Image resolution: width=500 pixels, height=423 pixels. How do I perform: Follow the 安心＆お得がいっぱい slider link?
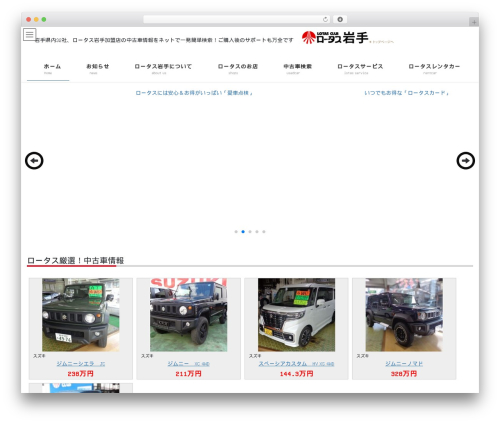pyautogui.click(x=194, y=93)
